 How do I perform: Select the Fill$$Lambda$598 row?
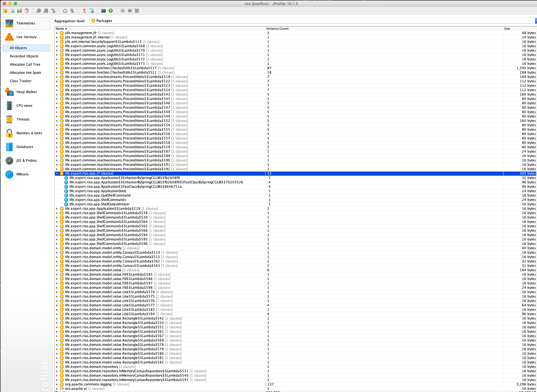click(296, 288)
